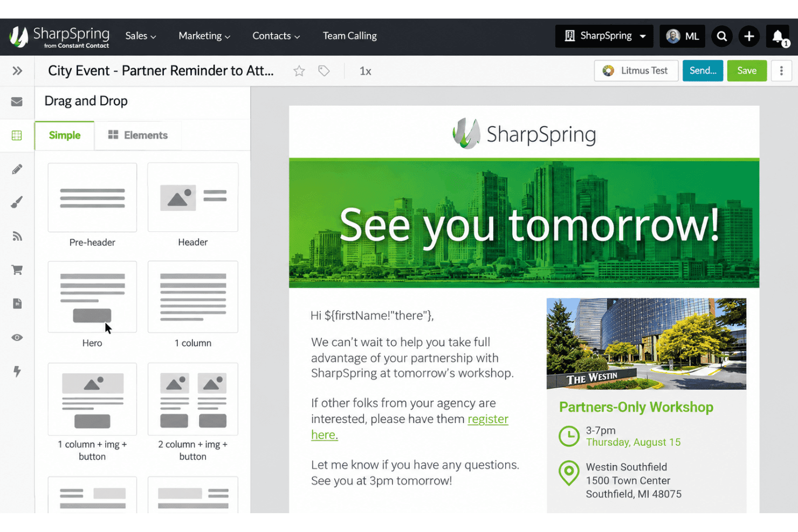Image resolution: width=798 pixels, height=532 pixels.
Task: Toggle the eye preview icon in sidebar
Action: pyautogui.click(x=17, y=337)
